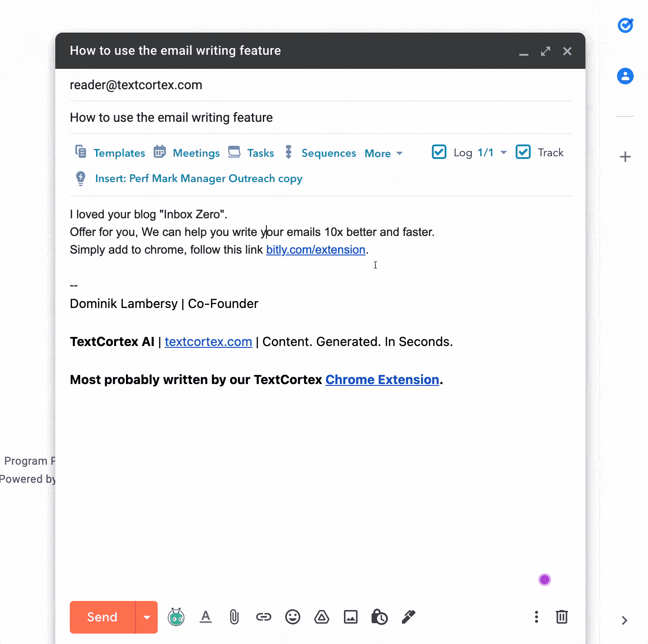Expand the Log 1/1 dropdown arrow
The height and width of the screenshot is (644, 648).
503,153
